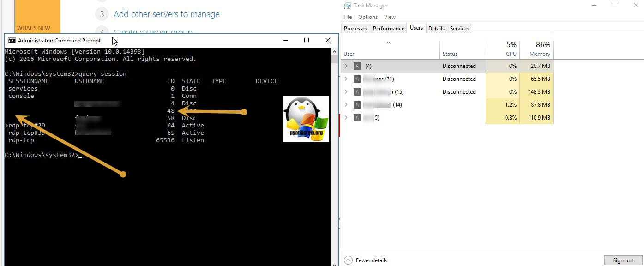Image resolution: width=644 pixels, height=266 pixels.
Task: Open the Services tab
Action: click(459, 29)
